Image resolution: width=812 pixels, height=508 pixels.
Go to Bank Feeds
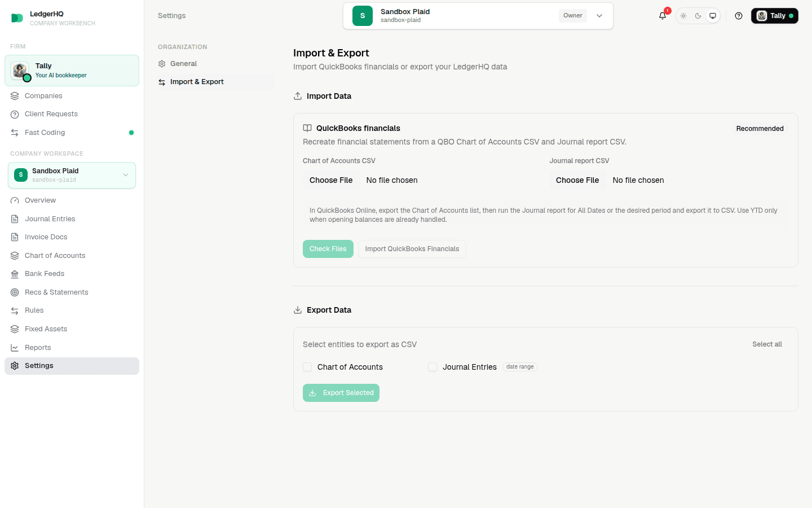pyautogui.click(x=72, y=274)
